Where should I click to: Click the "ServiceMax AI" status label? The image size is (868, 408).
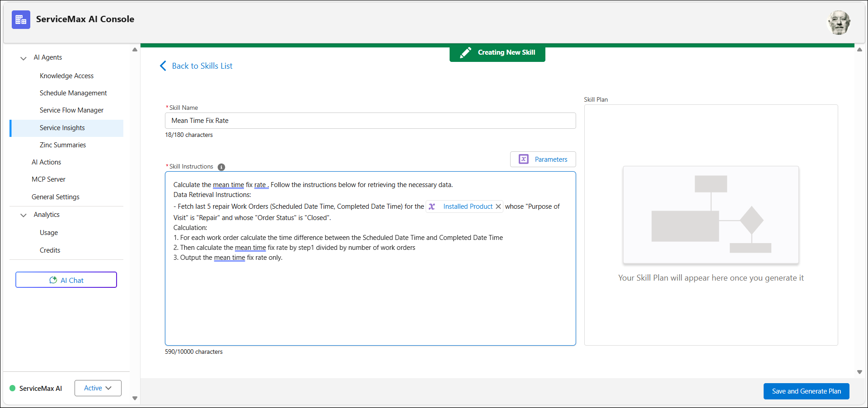point(41,389)
